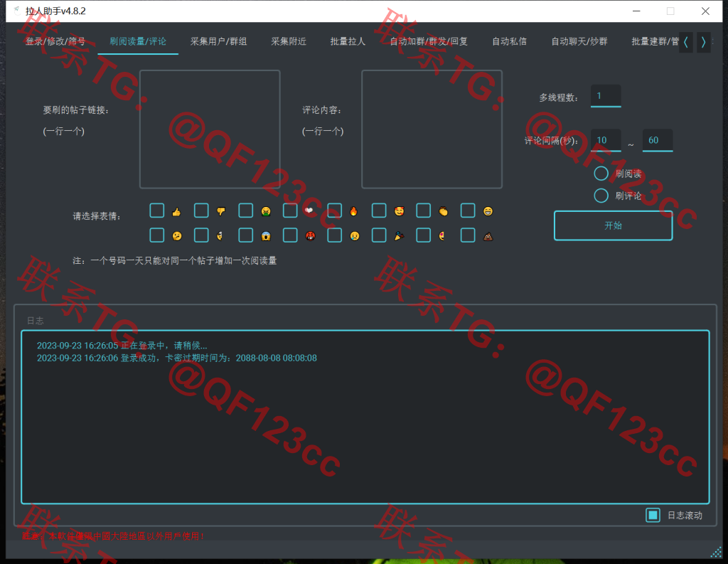Click the log line 登录成功 卡密过期时间
This screenshot has height=564, width=728.
177,358
